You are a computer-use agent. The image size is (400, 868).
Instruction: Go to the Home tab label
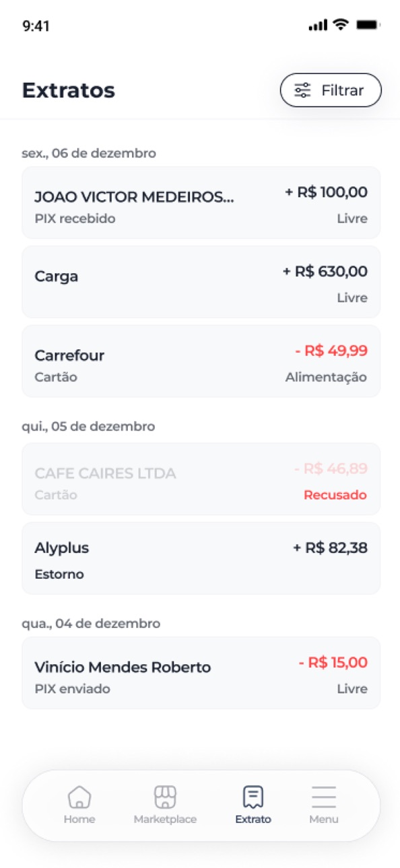pos(79,820)
